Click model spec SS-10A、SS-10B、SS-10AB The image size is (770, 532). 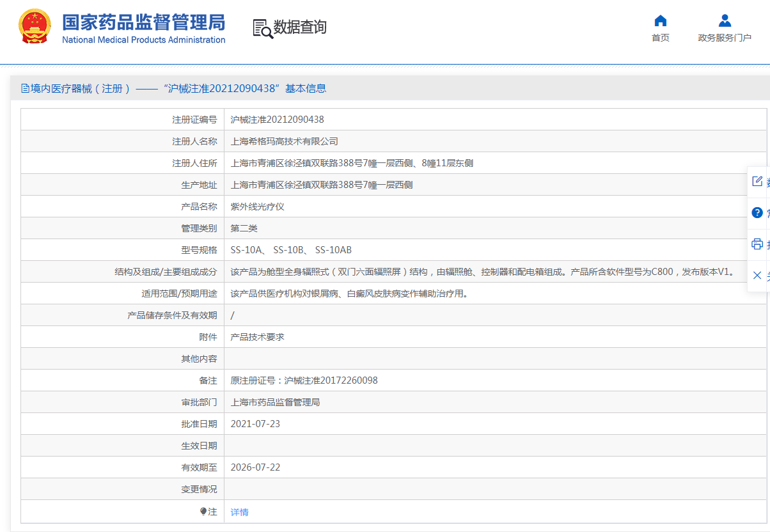[291, 250]
